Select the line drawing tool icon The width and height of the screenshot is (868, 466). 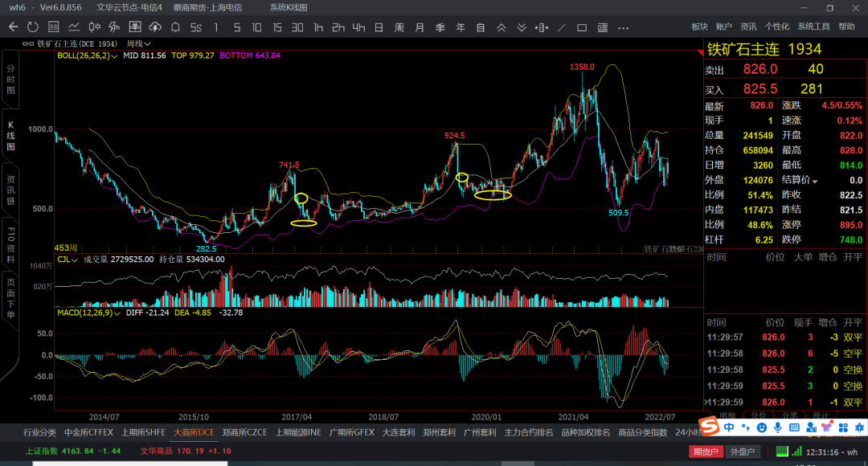point(561,27)
